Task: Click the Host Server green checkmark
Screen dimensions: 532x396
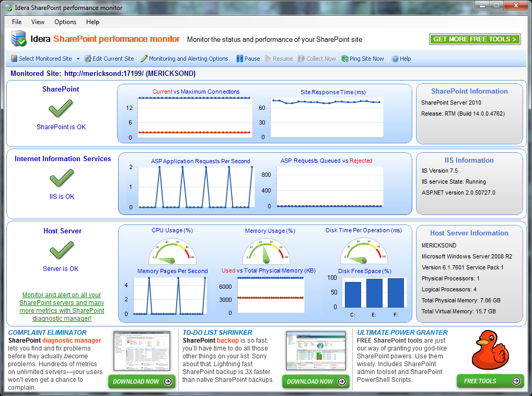Action: (62, 250)
